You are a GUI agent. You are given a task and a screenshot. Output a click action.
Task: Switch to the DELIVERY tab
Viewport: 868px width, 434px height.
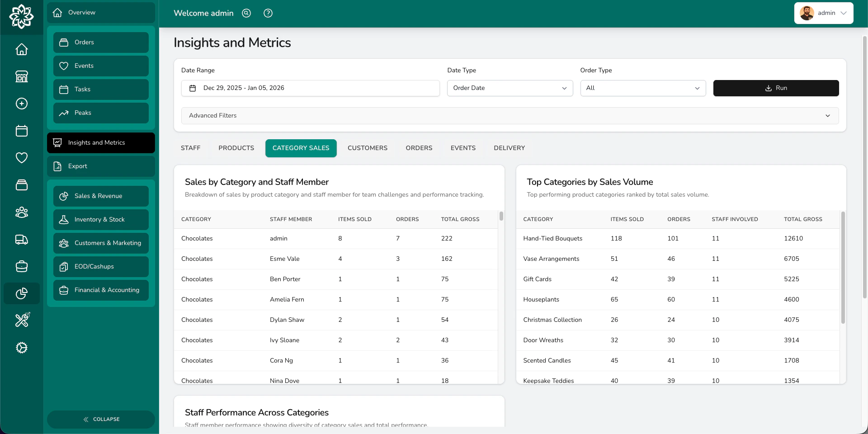pyautogui.click(x=509, y=148)
